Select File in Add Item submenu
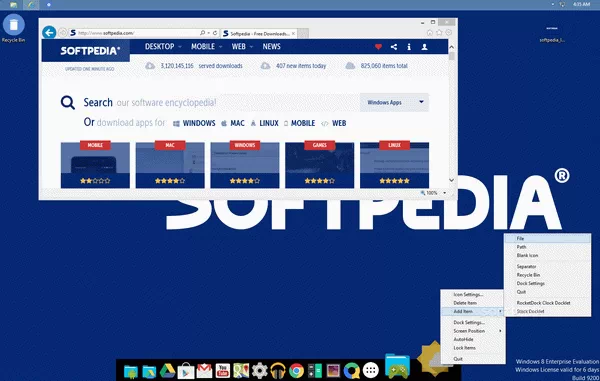The height and width of the screenshot is (381, 600). (x=548, y=238)
